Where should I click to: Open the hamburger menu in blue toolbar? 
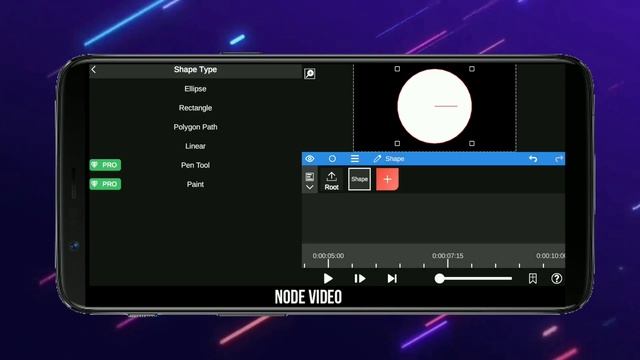pyautogui.click(x=355, y=159)
